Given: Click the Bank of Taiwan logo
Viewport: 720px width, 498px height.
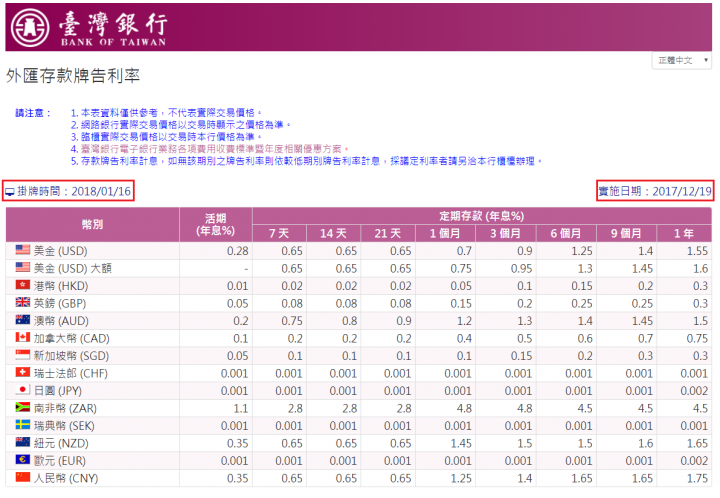Looking at the screenshot, I should 89,28.
